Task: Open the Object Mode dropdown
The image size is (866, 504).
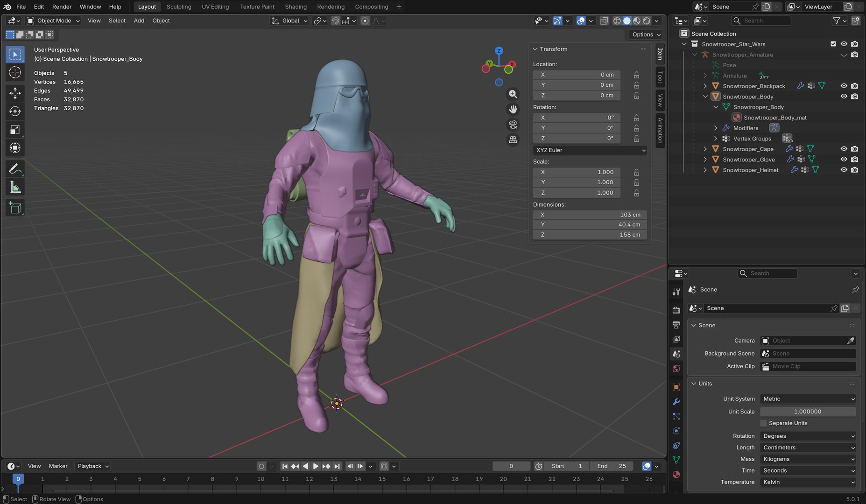Action: coord(53,21)
